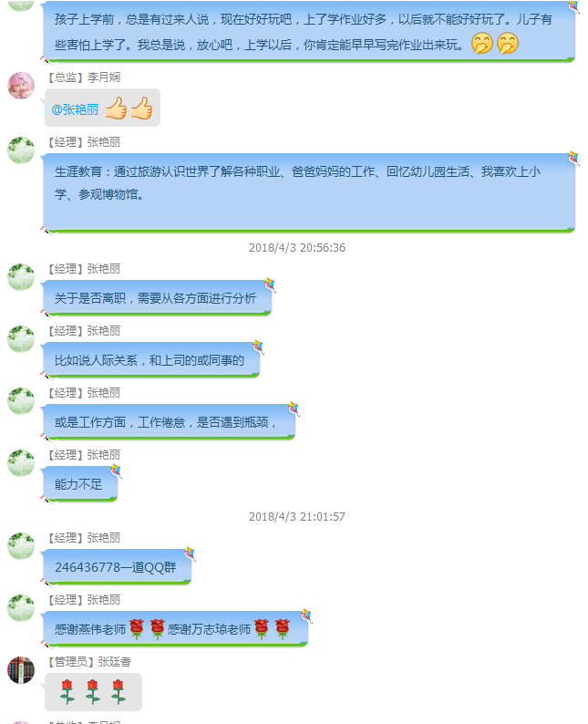Click sender name 【总监】李月娴
This screenshot has width=588, height=724.
point(84,78)
